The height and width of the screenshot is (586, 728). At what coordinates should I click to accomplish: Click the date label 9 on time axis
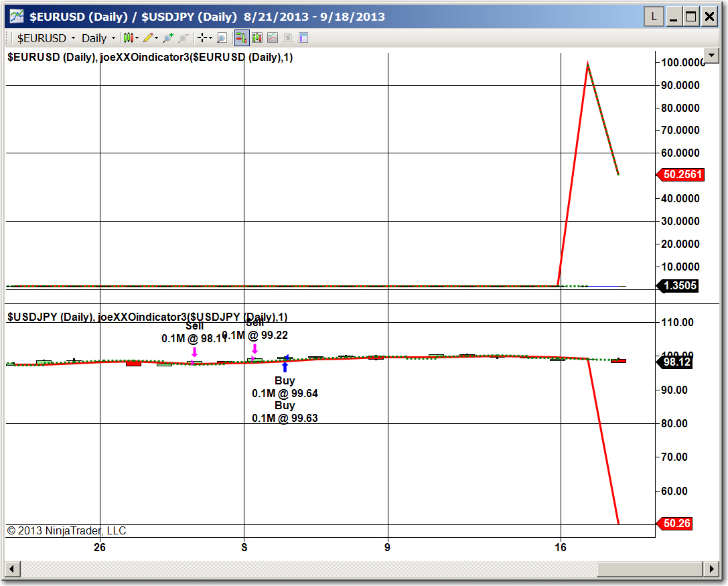point(387,547)
